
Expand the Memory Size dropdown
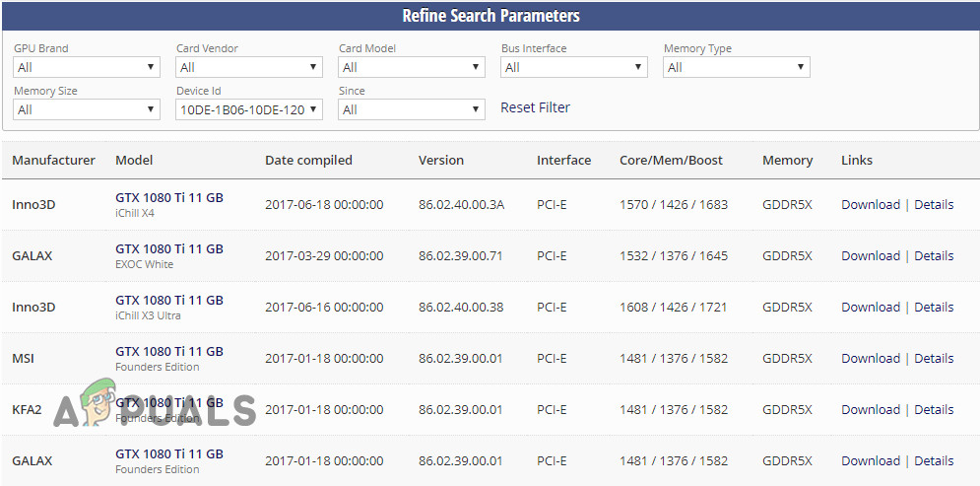87,109
